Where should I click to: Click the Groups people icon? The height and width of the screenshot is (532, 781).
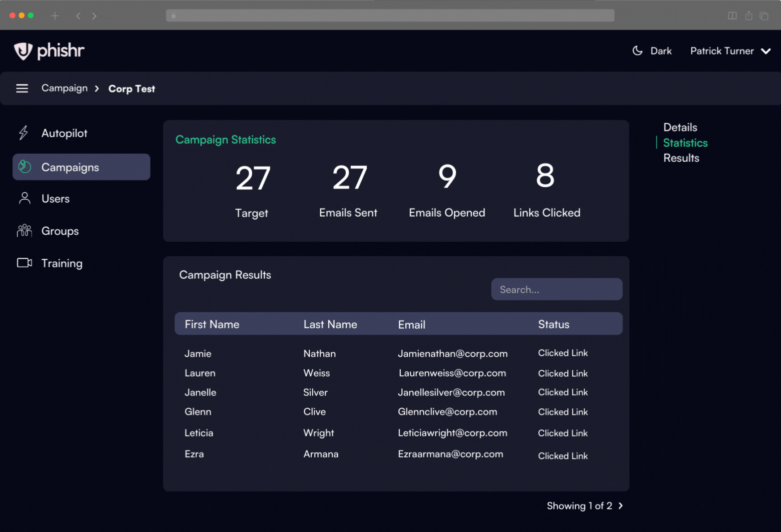[25, 231]
